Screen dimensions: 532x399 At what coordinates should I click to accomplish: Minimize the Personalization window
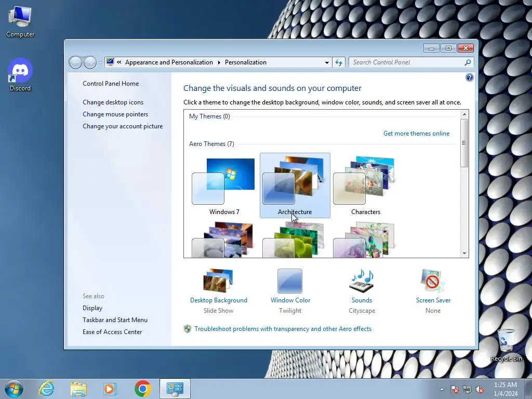point(432,48)
